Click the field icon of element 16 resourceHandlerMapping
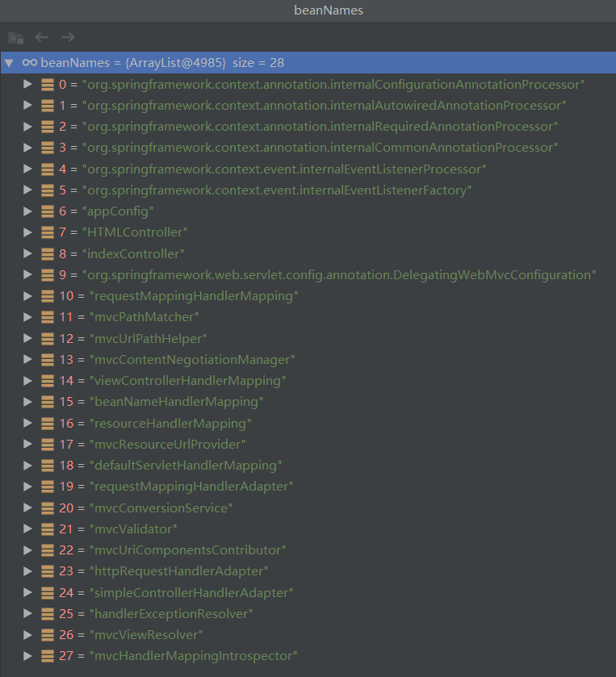The height and width of the screenshot is (677, 616). point(47,423)
